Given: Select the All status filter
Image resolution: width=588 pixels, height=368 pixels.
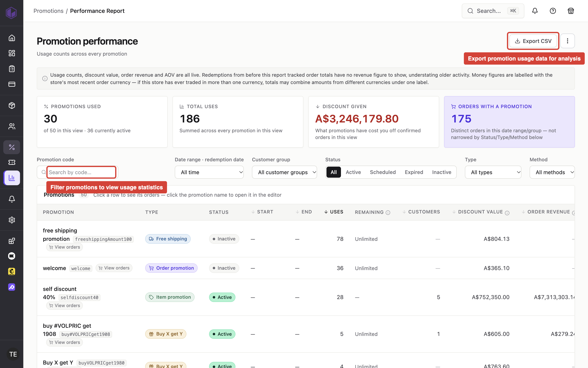Looking at the screenshot, I should click(334, 172).
